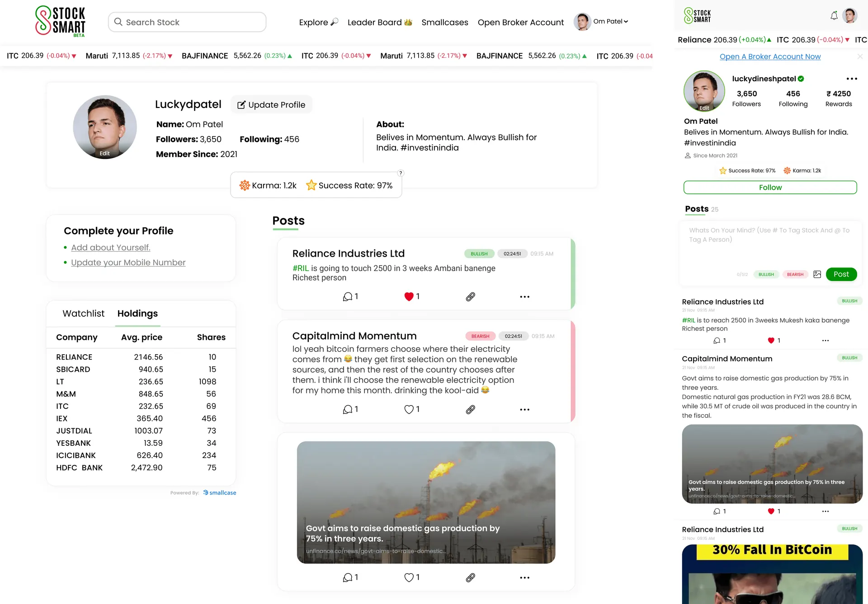The image size is (868, 604).
Task: Copy link of the desktop Reliance Industries post
Action: pos(471,297)
